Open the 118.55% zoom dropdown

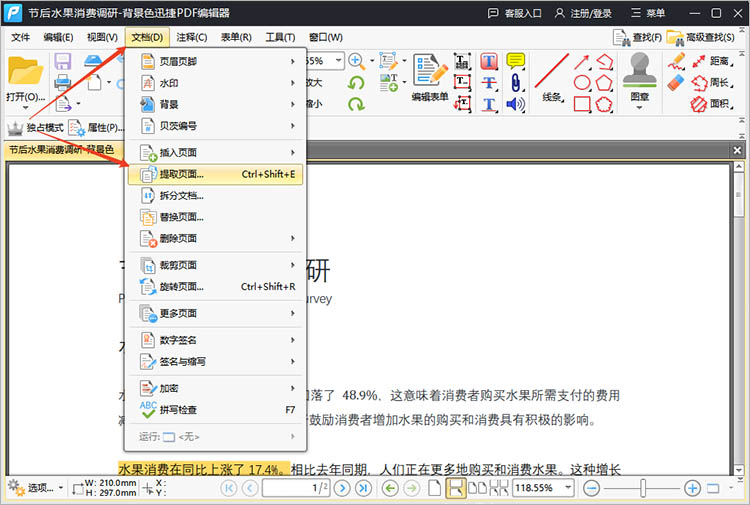[x=568, y=488]
